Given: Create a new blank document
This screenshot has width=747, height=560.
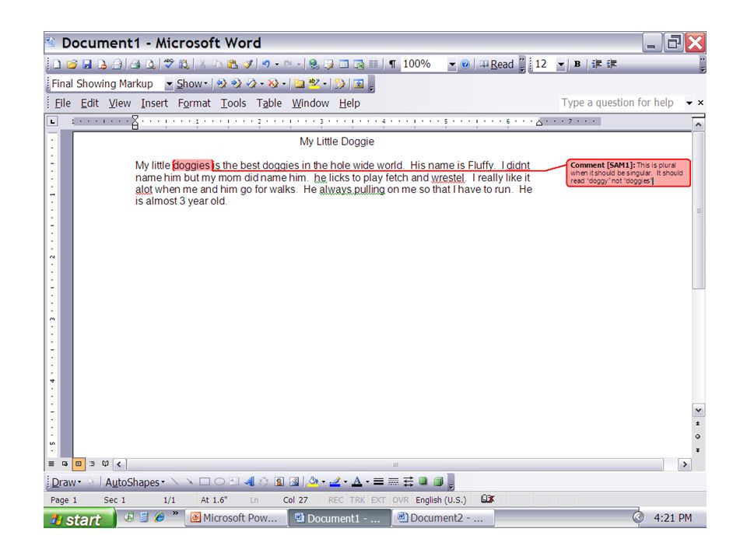Looking at the screenshot, I should click(57, 65).
